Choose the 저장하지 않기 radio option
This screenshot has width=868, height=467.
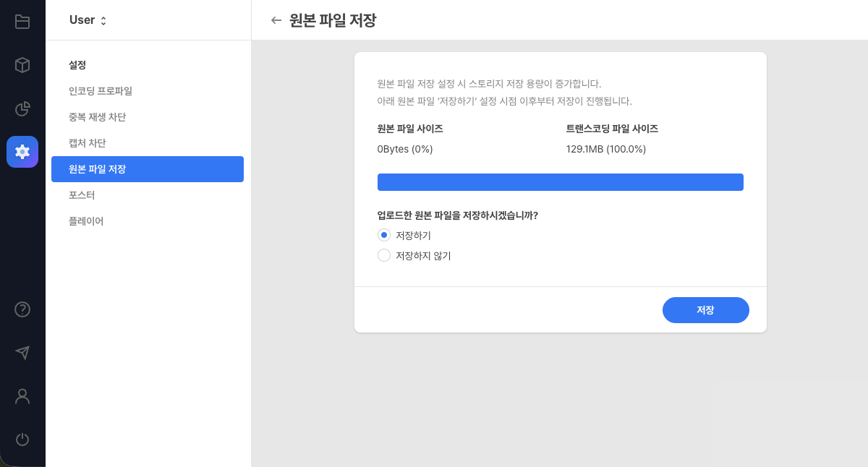pyautogui.click(x=384, y=255)
